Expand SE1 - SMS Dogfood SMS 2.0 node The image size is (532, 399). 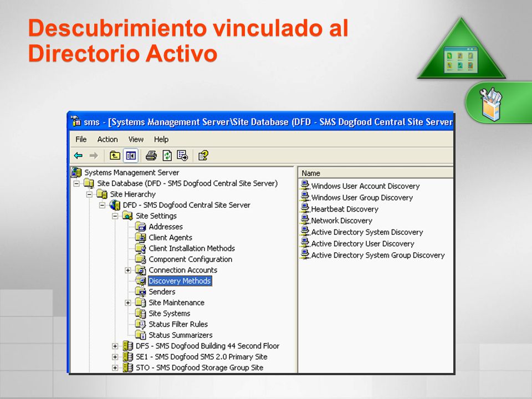pos(115,357)
